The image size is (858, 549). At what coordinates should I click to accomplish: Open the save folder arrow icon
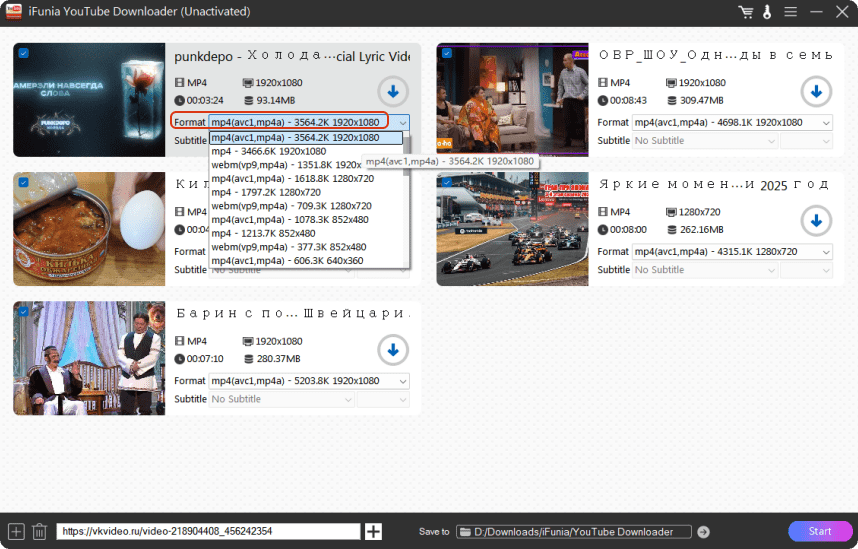703,532
